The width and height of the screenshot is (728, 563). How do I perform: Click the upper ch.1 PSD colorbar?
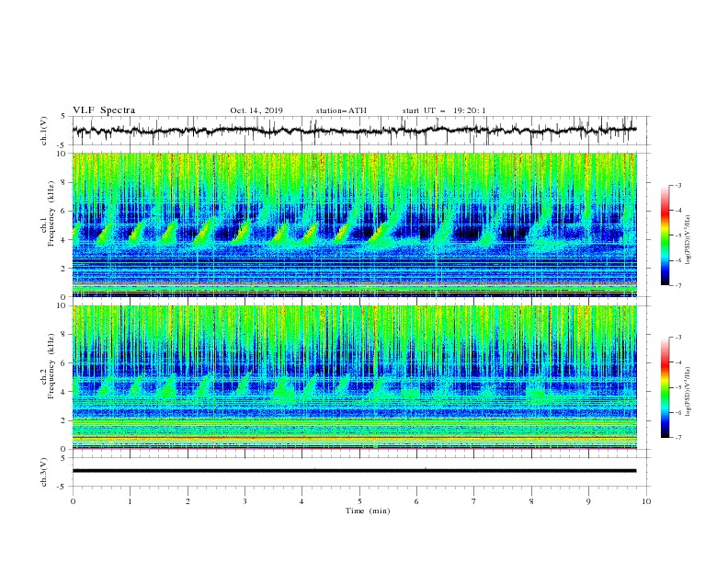point(665,236)
